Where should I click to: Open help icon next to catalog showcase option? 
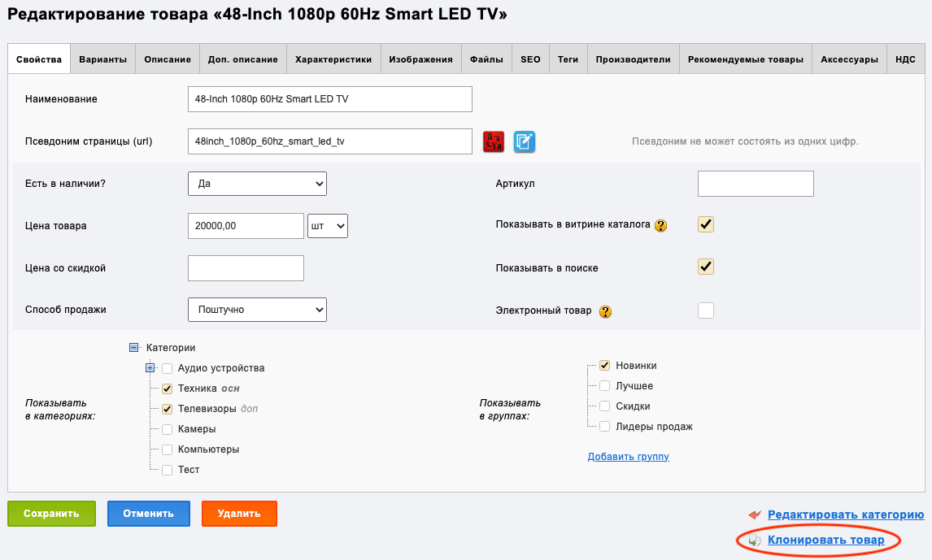(x=660, y=226)
